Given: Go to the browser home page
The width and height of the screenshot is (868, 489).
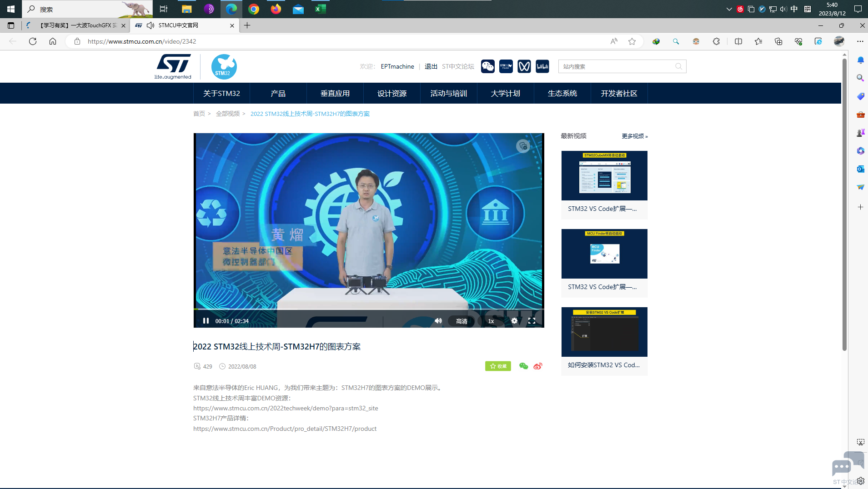Looking at the screenshot, I should click(x=53, y=41).
